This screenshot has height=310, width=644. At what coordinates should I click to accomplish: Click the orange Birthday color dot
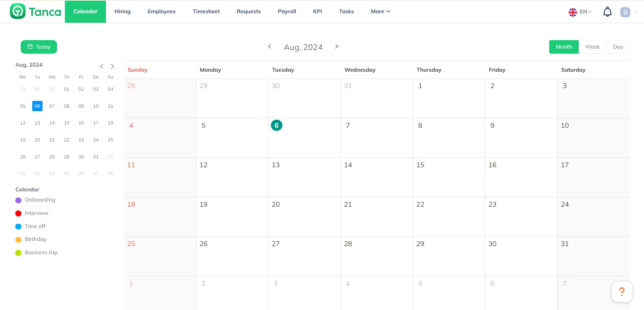click(x=18, y=240)
